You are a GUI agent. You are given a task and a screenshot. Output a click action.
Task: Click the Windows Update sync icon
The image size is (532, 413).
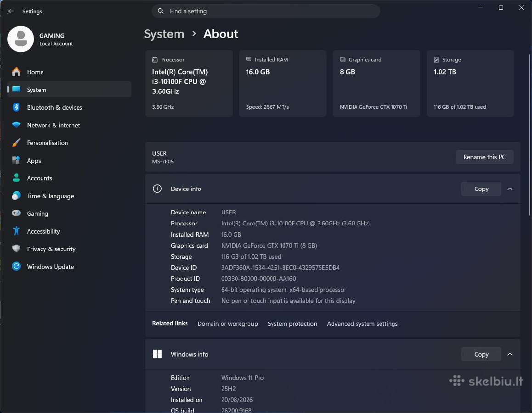(16, 266)
